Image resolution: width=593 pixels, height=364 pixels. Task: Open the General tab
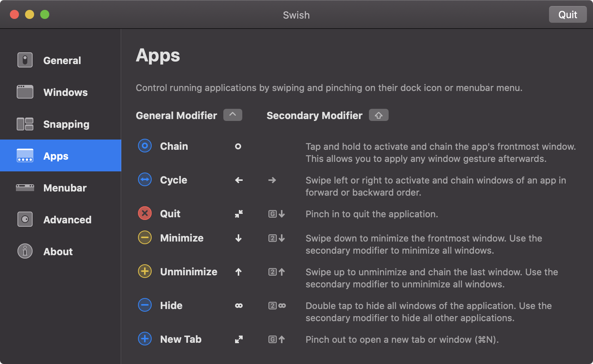[61, 60]
